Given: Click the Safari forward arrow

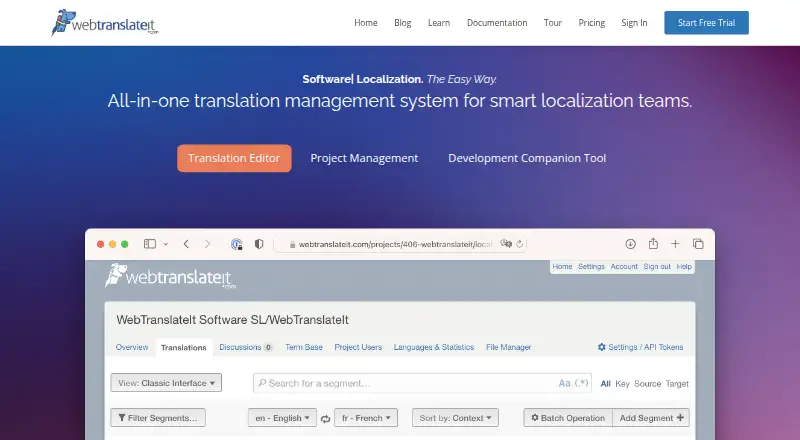Looking at the screenshot, I should pos(207,244).
